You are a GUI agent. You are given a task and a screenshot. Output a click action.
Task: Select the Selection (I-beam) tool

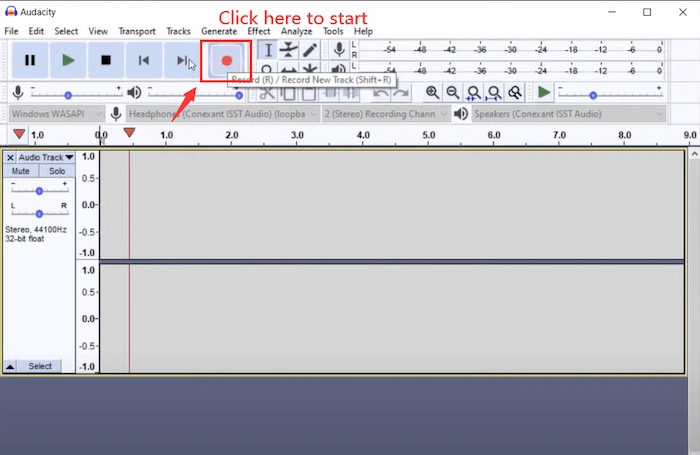(268, 50)
